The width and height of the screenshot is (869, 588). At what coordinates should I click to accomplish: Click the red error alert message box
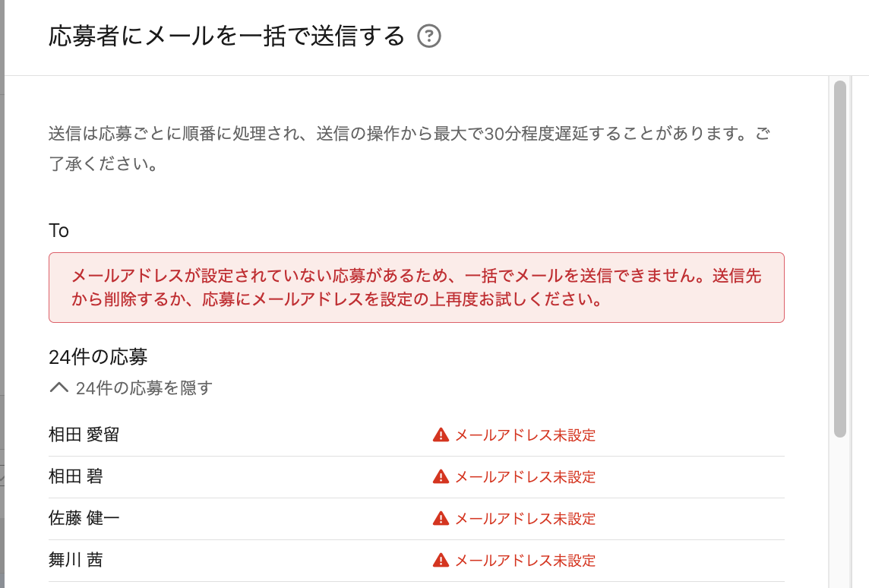(x=416, y=288)
